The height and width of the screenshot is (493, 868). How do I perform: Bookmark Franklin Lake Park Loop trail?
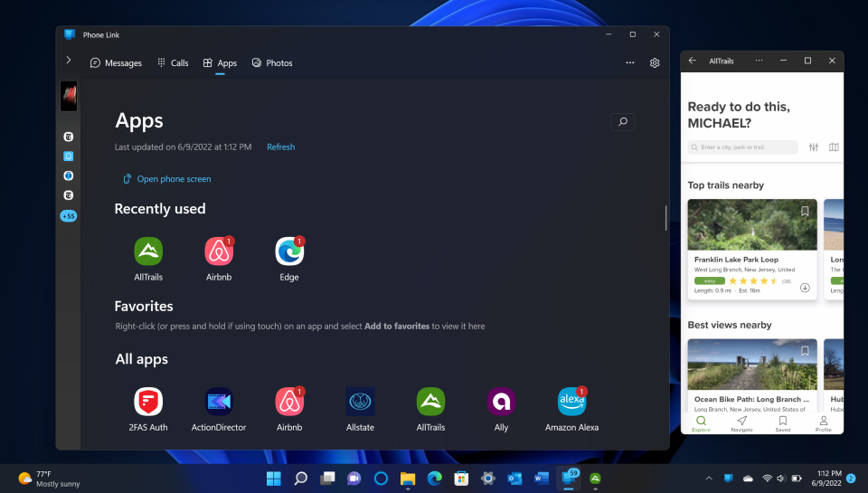pyautogui.click(x=805, y=211)
